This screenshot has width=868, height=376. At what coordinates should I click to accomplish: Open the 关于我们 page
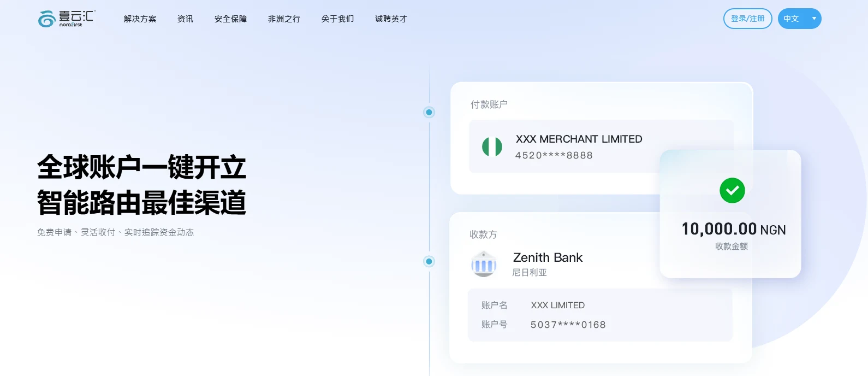point(338,19)
